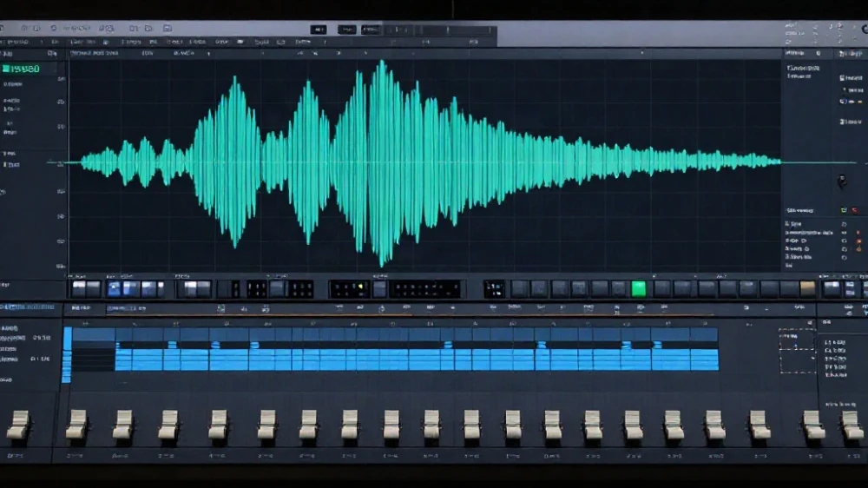Expand the dashed box panel right of tracks

click(797, 351)
